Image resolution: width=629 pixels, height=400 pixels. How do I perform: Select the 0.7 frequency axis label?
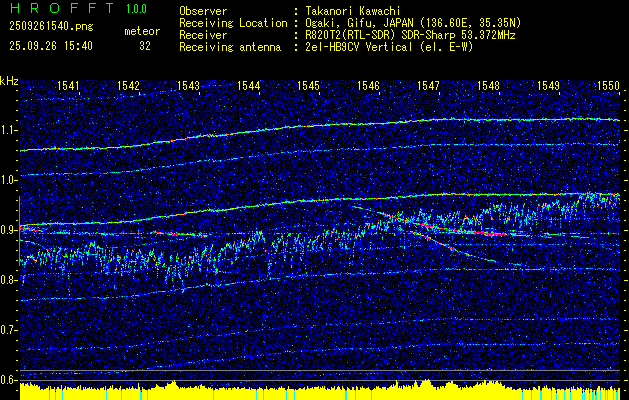9,330
